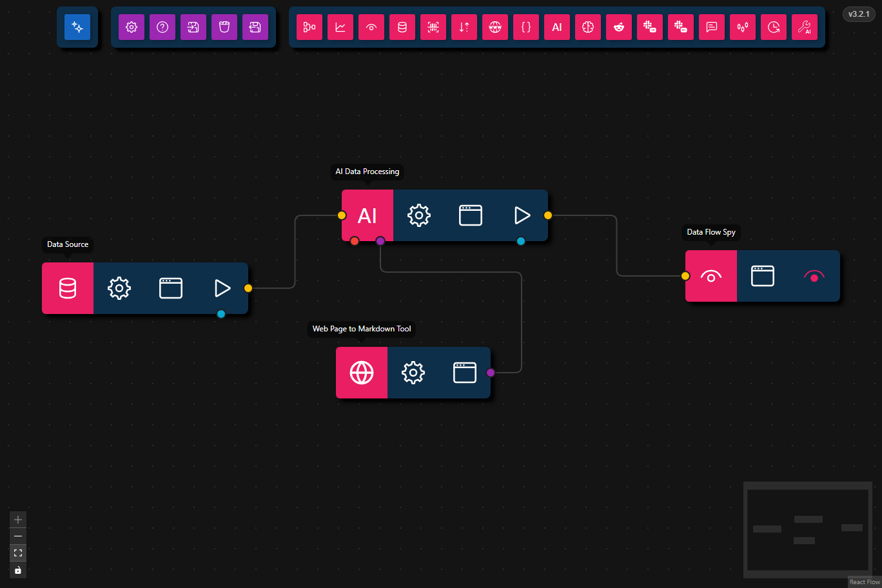
Task: Run the Data Source node play button
Action: 222,288
